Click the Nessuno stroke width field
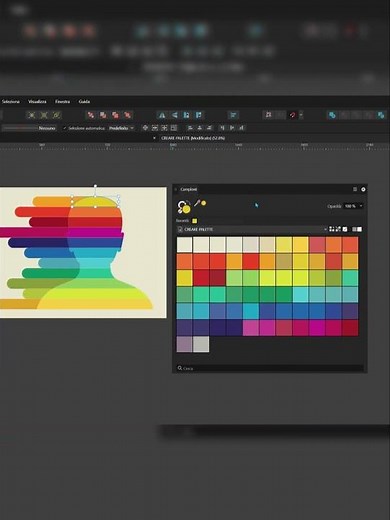390x520 pixels. click(29, 128)
